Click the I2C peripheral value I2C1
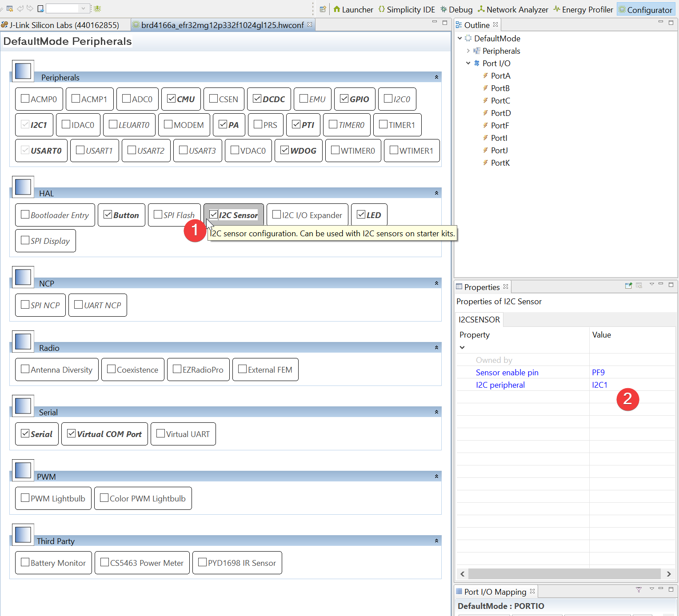 tap(599, 385)
